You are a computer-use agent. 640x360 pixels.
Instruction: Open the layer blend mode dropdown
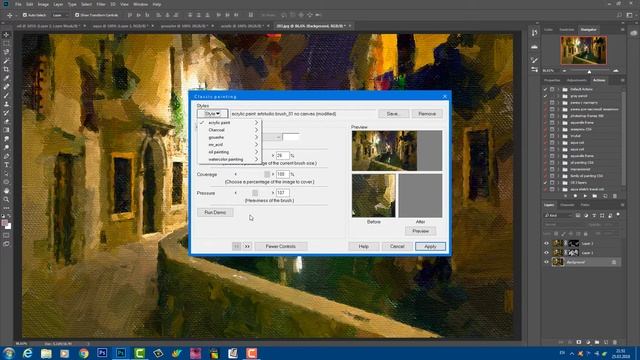pos(564,224)
